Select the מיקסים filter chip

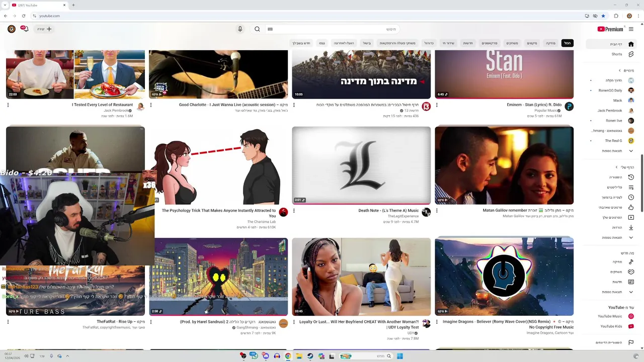click(x=532, y=43)
